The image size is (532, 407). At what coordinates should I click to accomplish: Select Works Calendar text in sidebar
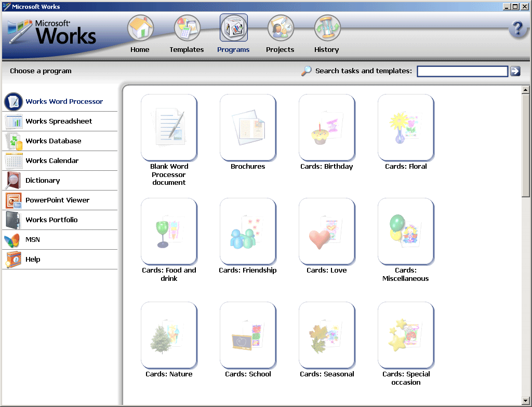52,160
